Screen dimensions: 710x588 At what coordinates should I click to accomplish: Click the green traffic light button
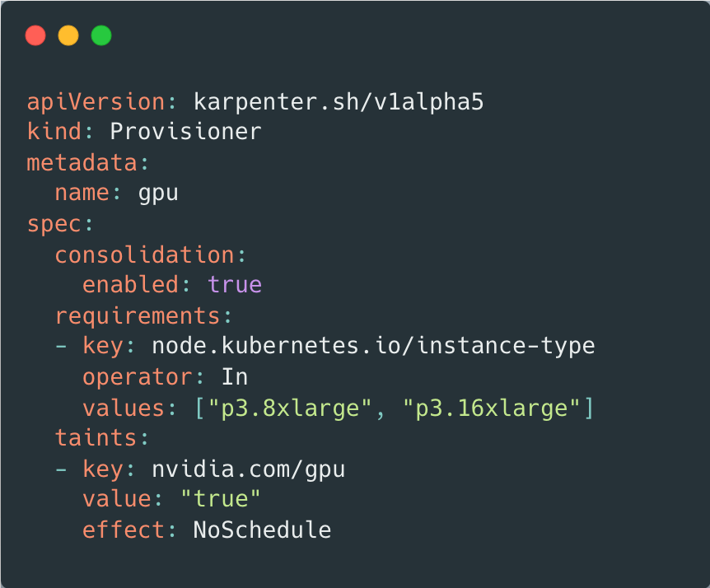[x=100, y=35]
